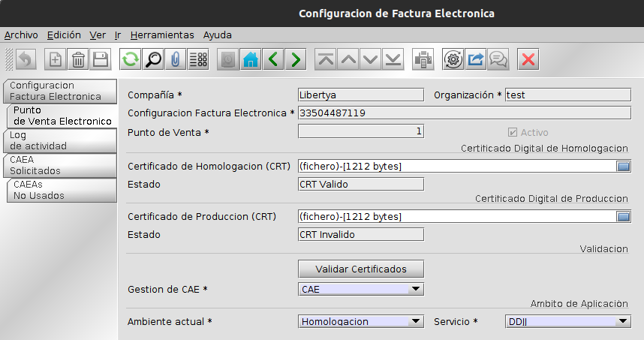Select the Punto de Venta Electronico tab

coord(62,116)
